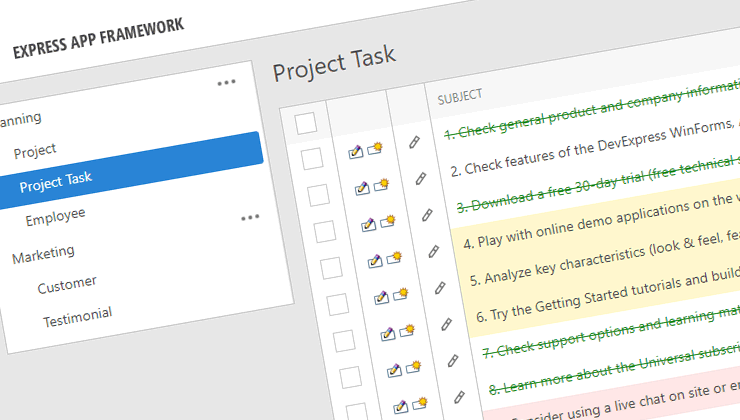This screenshot has height=420, width=740.
Task: Click the edit pencil icon for task 4 row
Action: [x=372, y=260]
